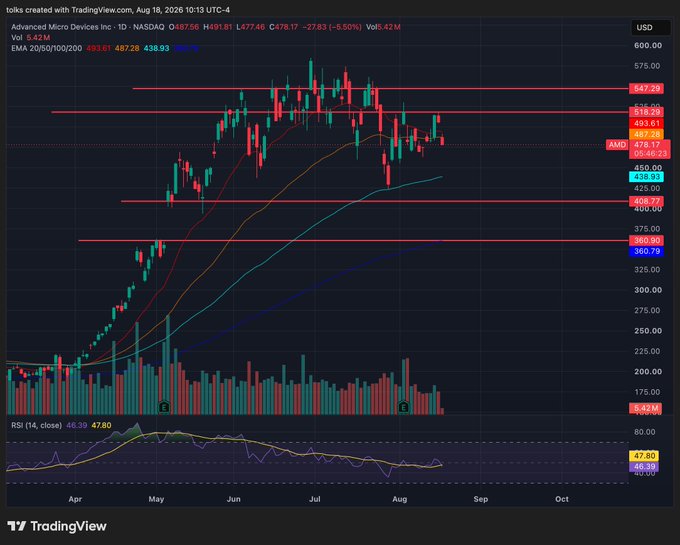This screenshot has width=680, height=545.
Task: Click the Oct time axis label
Action: pos(562,499)
